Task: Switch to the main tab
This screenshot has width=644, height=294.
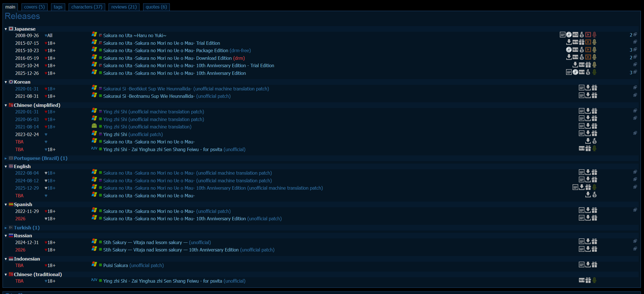Action: pos(10,7)
